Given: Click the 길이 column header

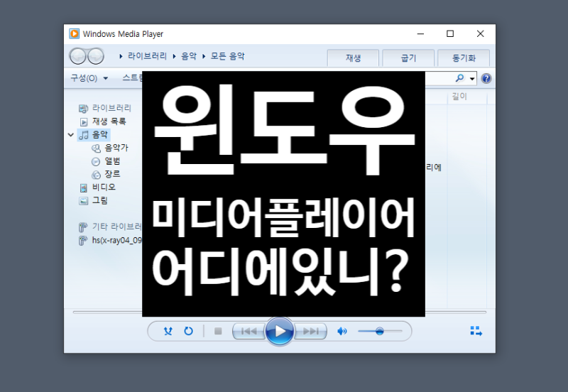Looking at the screenshot, I should pos(459,97).
